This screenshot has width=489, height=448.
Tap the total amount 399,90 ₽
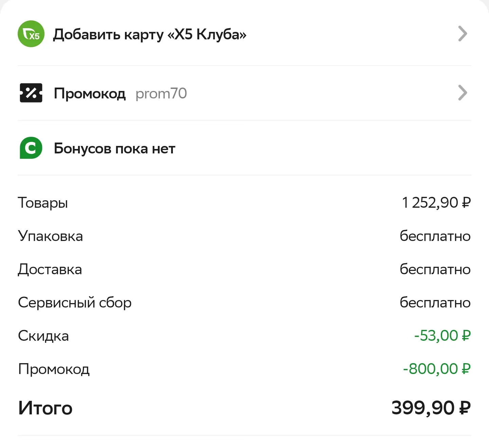click(431, 408)
